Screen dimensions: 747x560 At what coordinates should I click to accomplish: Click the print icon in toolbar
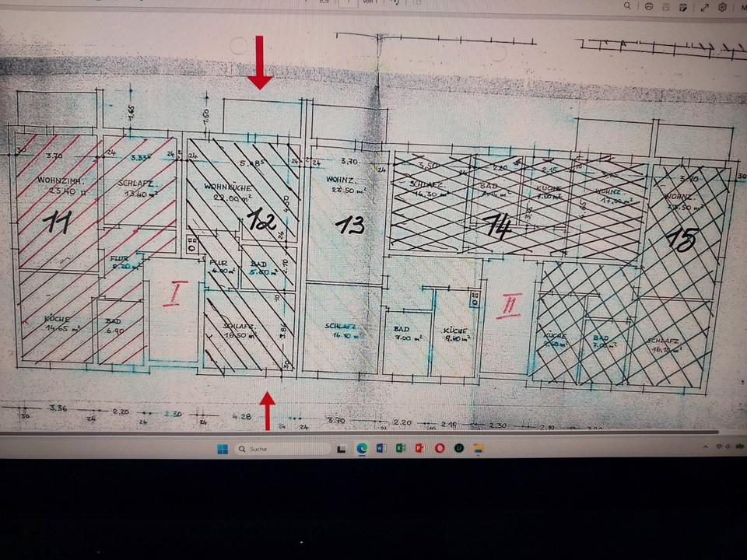pos(648,6)
